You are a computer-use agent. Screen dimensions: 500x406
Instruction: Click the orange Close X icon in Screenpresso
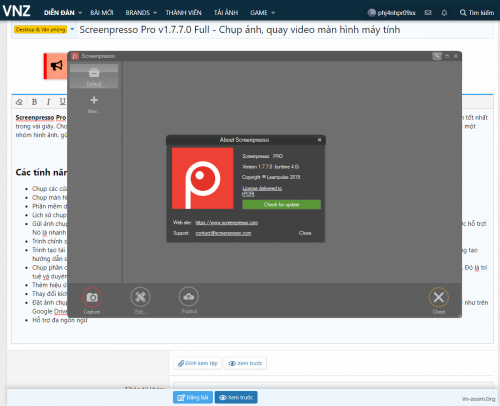coord(439,297)
